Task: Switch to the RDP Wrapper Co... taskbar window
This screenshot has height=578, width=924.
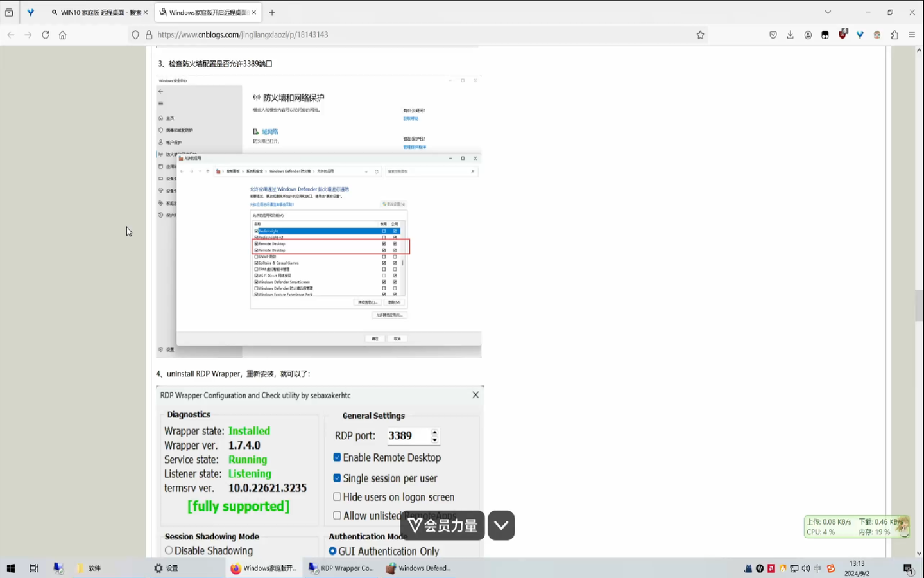Action: [341, 568]
